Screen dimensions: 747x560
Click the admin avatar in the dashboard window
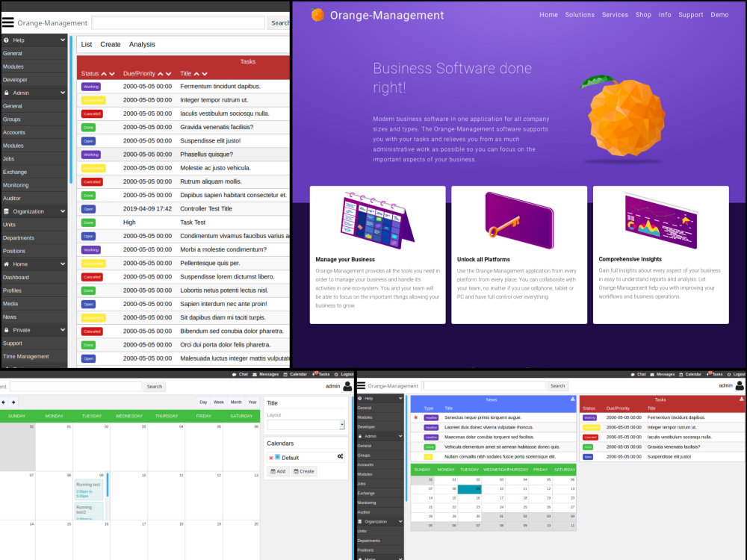click(x=740, y=385)
